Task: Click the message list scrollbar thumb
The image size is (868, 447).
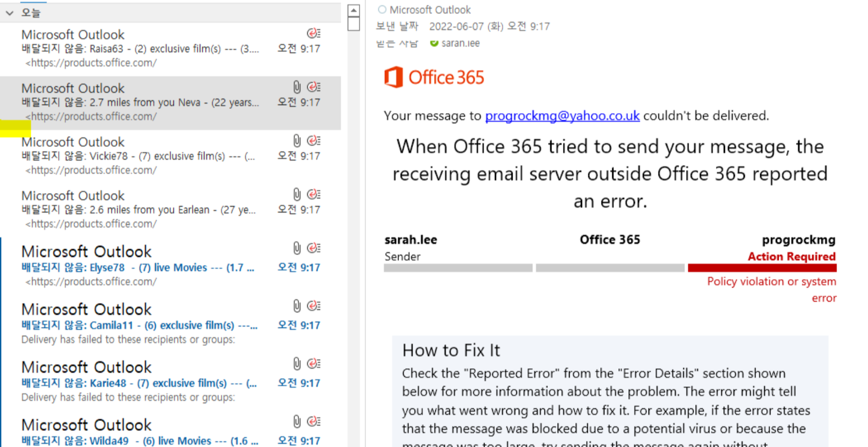Action: (354, 24)
